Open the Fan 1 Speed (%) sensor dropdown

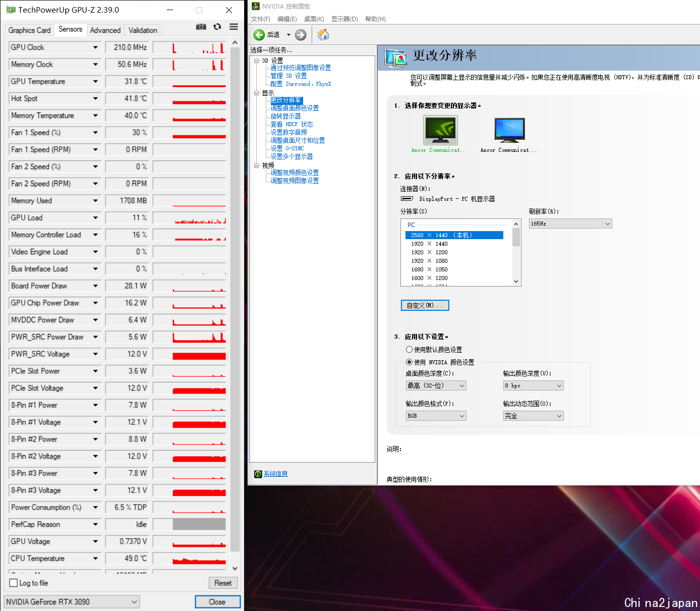click(95, 133)
